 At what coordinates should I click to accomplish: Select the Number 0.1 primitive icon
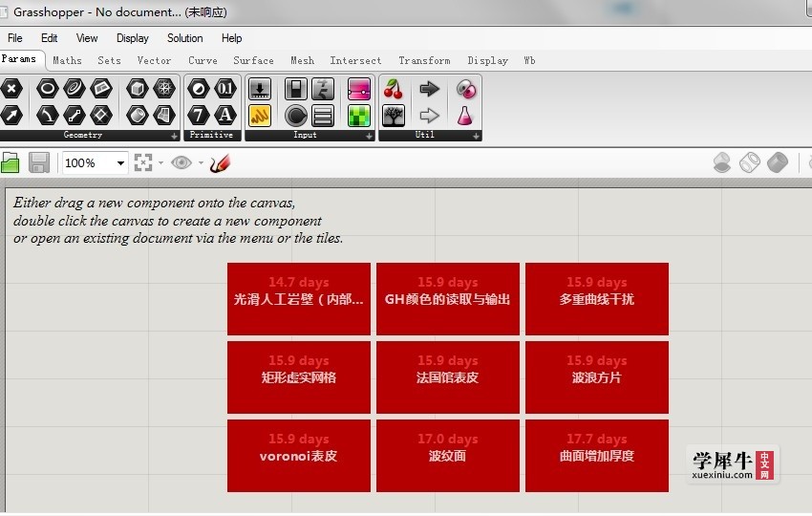point(225,89)
